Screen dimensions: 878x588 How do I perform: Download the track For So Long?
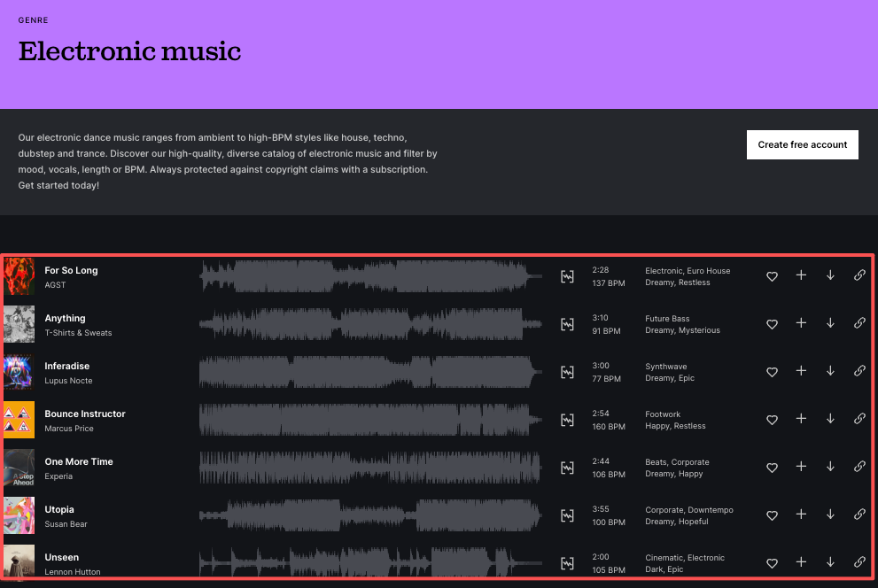(830, 275)
